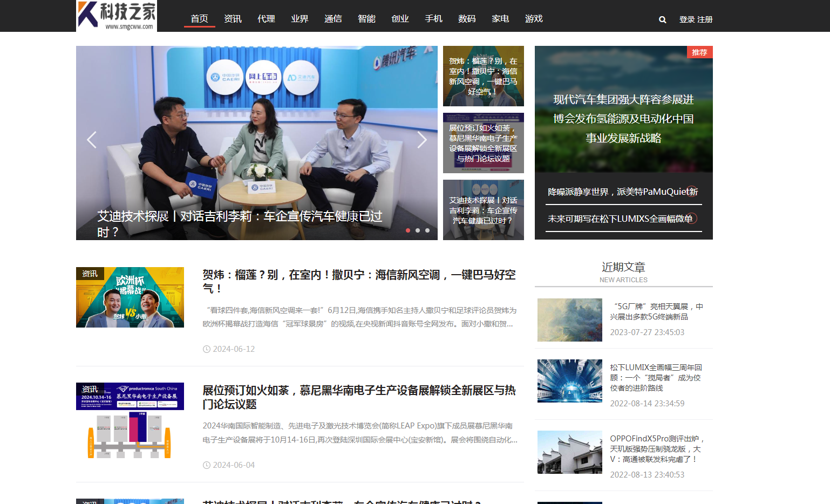Viewport: 830px width, 504px height.
Task: Open the 代理 nav menu item
Action: click(x=267, y=19)
